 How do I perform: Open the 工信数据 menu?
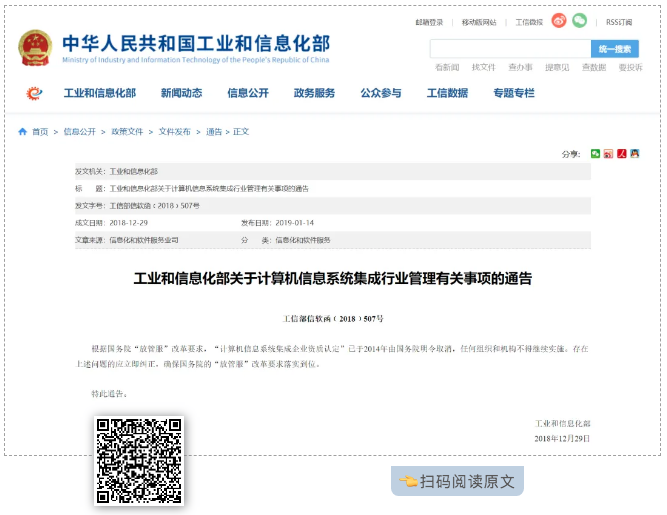448,93
